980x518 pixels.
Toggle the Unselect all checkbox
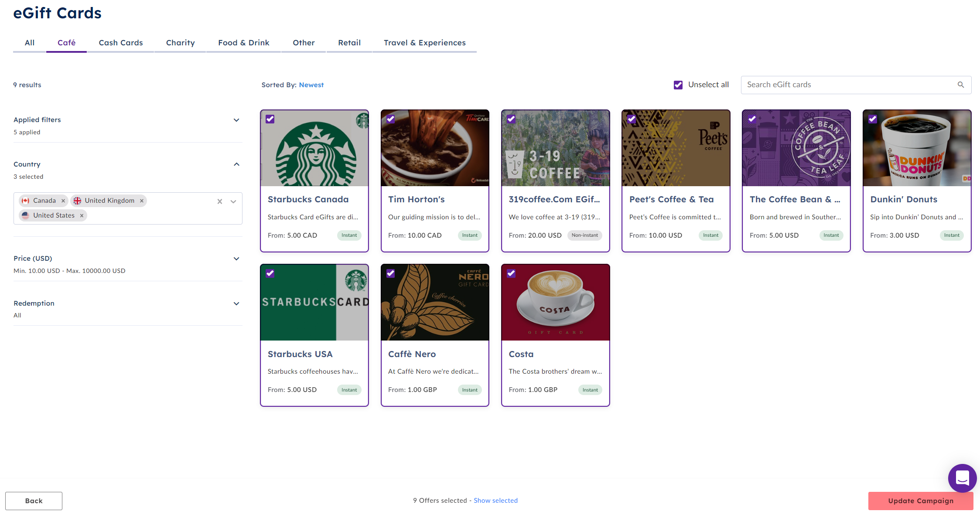coord(678,85)
